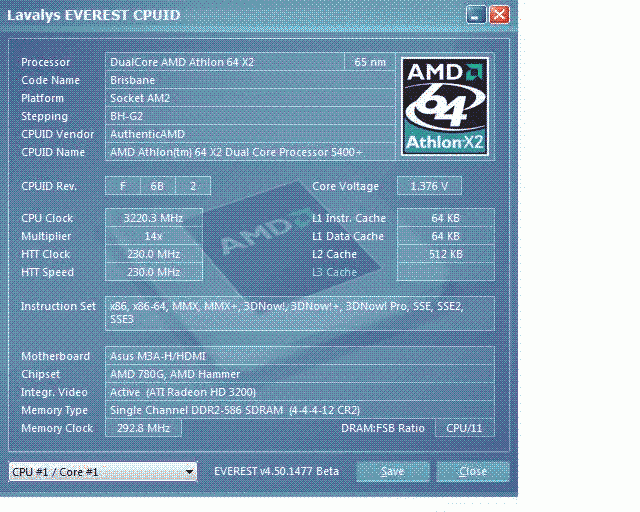
Task: Click the 'DRAM:FSB Ratio' label
Action: pyautogui.click(x=383, y=428)
